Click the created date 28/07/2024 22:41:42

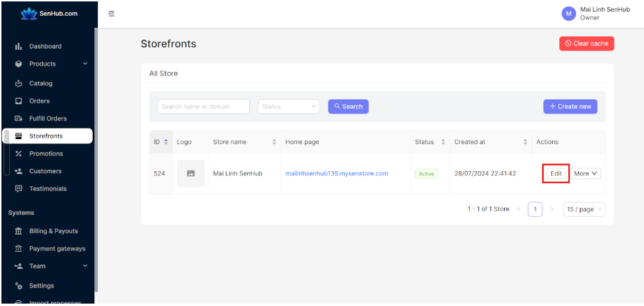pyautogui.click(x=485, y=173)
